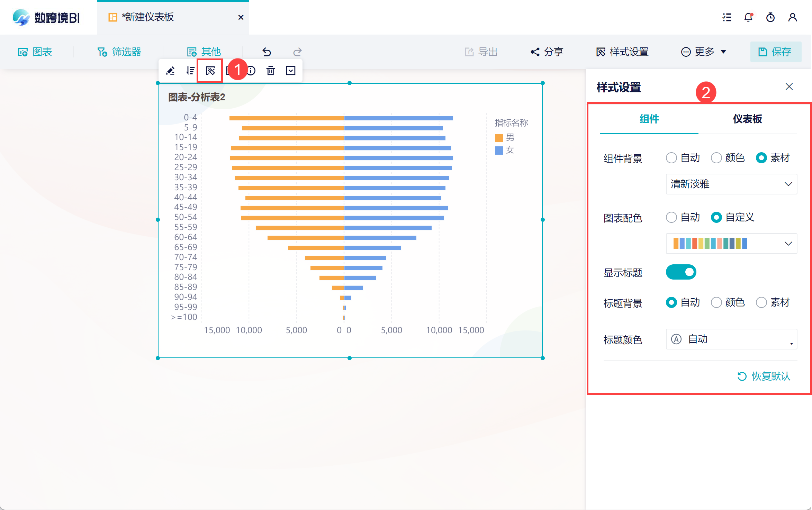Viewport: 812px width, 510px height.
Task: Open the notification bell icon
Action: [x=748, y=17]
